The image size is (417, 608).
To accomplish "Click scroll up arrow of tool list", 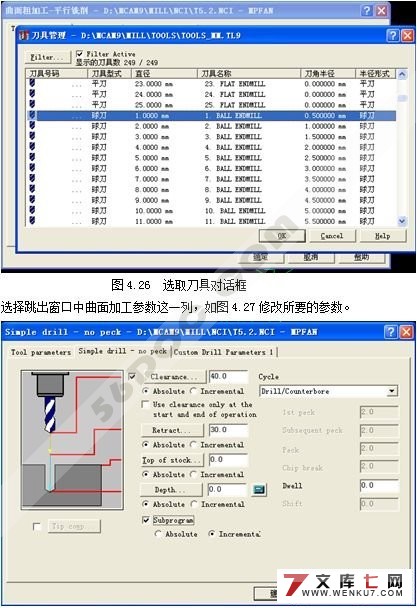I will point(402,74).
